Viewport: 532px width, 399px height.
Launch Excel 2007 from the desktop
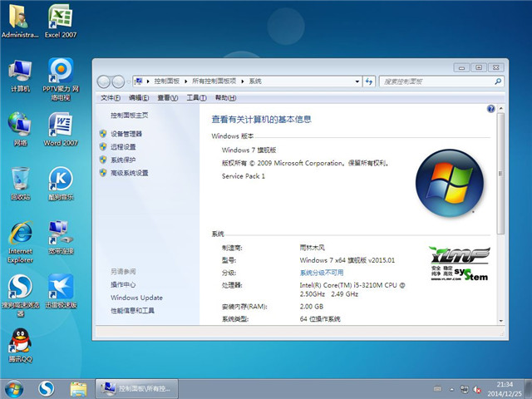tap(61, 21)
